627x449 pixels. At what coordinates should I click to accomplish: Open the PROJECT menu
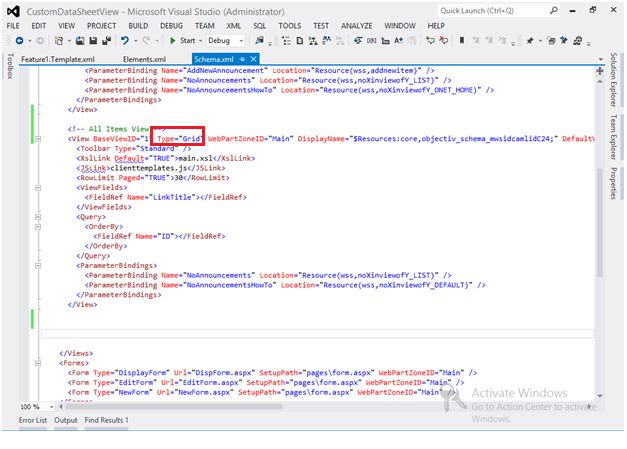[x=102, y=26]
